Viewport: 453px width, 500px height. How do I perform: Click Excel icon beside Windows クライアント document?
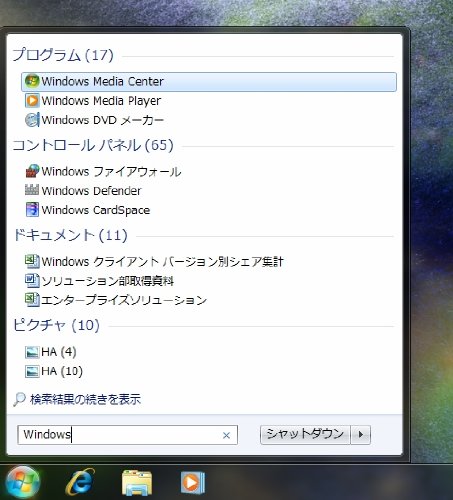pyautogui.click(x=32, y=261)
